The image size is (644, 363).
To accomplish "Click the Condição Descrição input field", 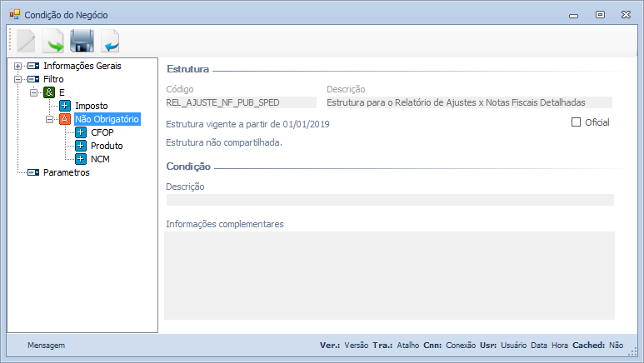I will (x=390, y=200).
